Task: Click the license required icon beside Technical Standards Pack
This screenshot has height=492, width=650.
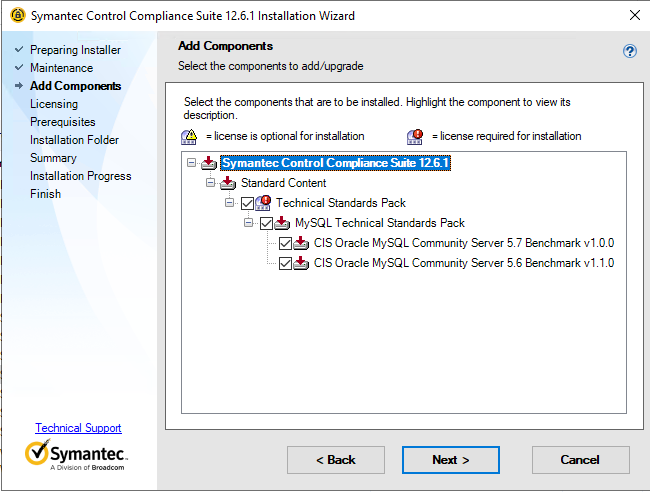Action: [x=264, y=203]
